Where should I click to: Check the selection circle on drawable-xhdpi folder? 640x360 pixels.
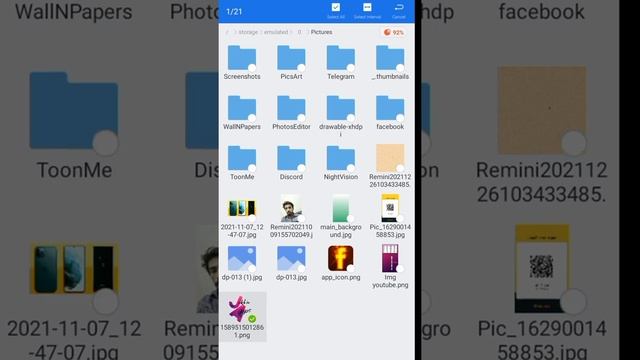351,118
